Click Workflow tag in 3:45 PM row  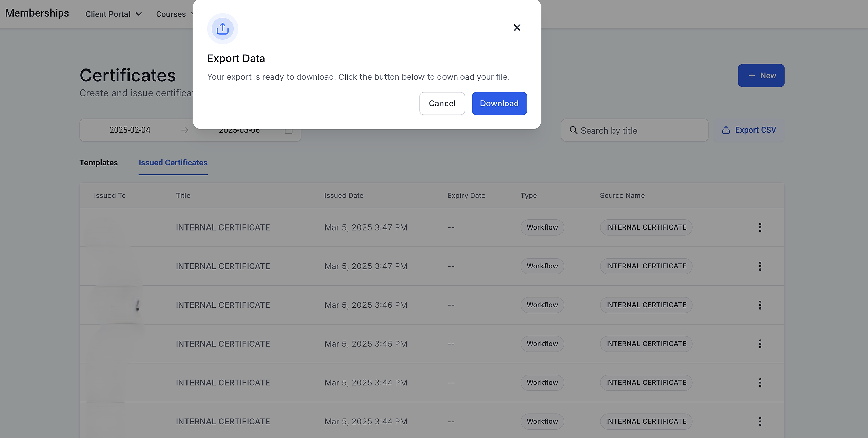click(542, 344)
